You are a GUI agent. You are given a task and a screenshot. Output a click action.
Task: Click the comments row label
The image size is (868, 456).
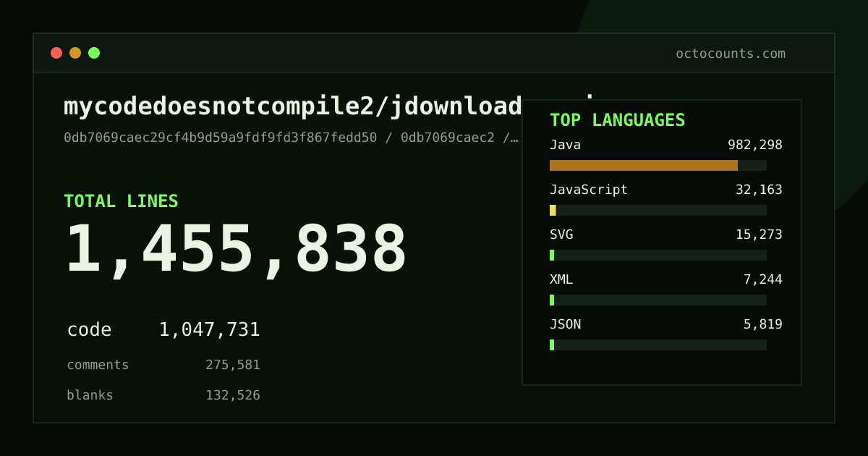pos(98,365)
